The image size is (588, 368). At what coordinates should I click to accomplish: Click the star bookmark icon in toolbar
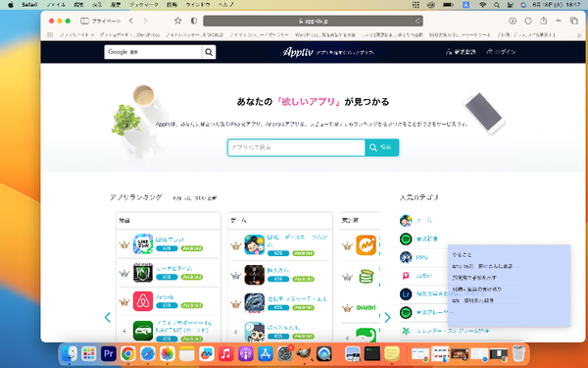[177, 21]
